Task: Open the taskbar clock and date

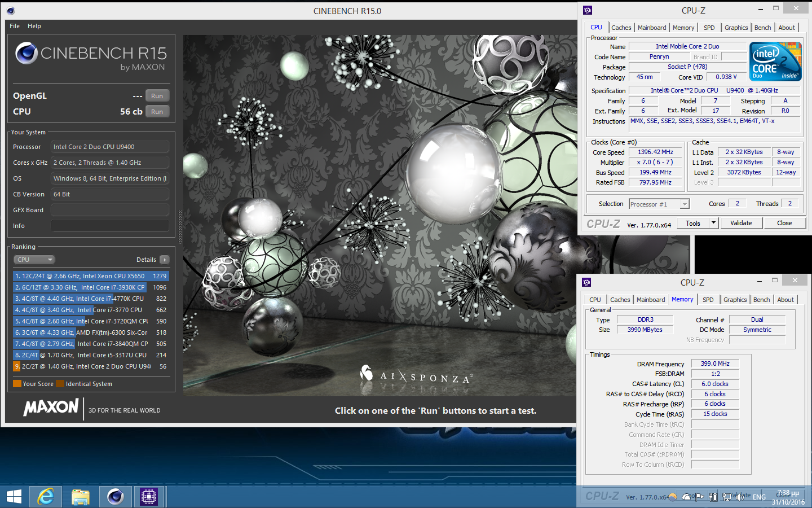Action: point(788,497)
